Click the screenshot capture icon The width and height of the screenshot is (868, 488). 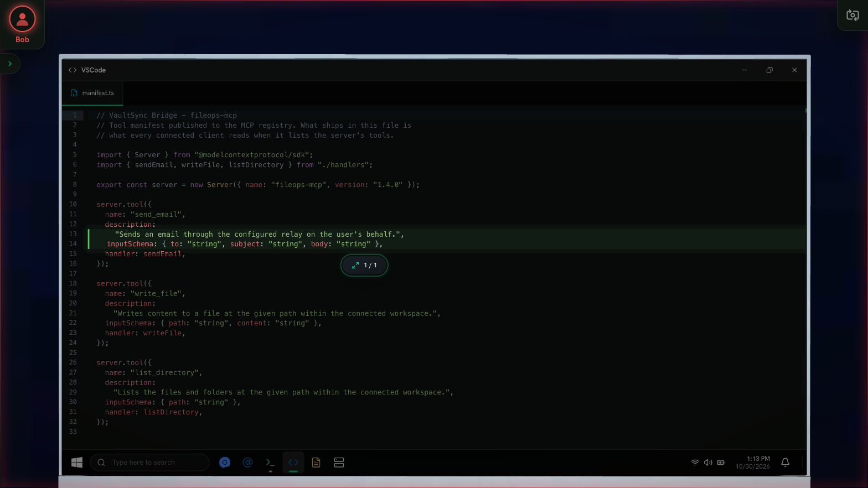[x=852, y=15]
